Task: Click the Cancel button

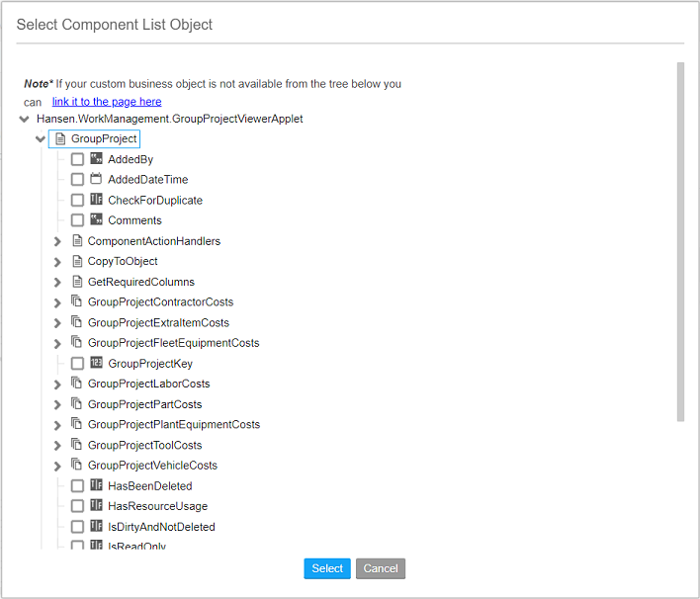Action: coord(381,568)
